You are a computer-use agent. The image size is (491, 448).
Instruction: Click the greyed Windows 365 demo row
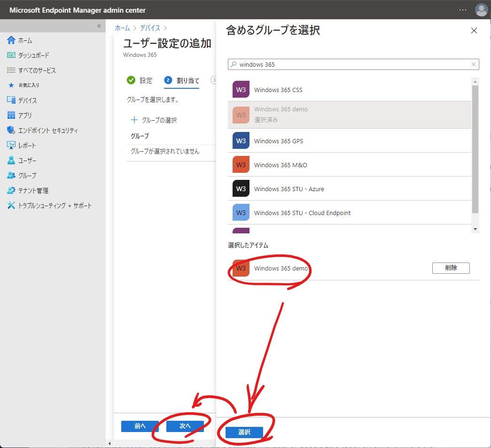(350, 115)
